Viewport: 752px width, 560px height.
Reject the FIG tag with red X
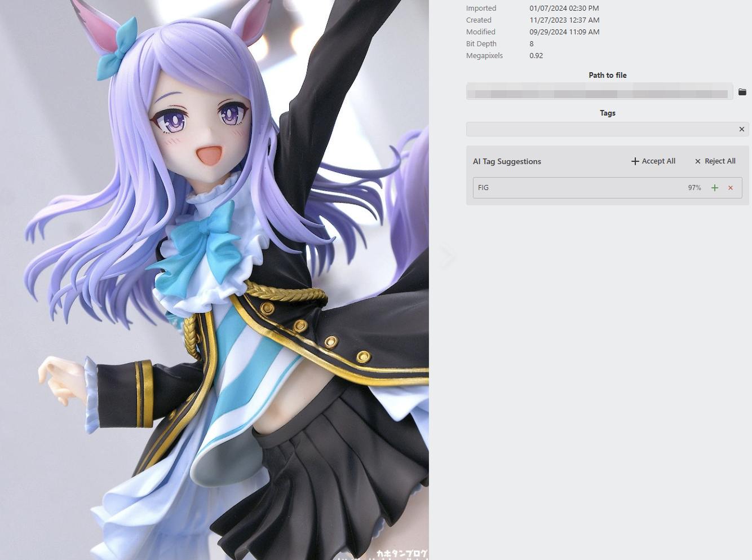731,188
